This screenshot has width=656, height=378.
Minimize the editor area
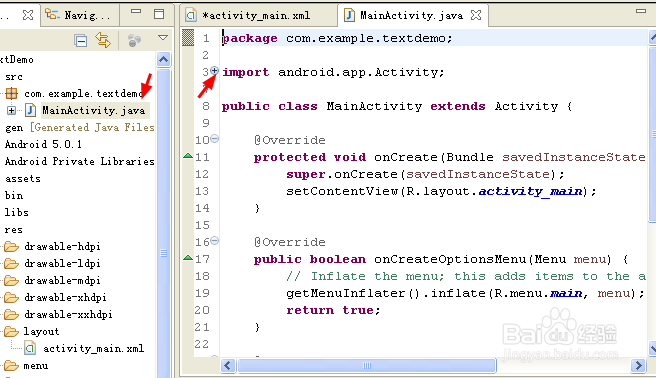point(641,12)
